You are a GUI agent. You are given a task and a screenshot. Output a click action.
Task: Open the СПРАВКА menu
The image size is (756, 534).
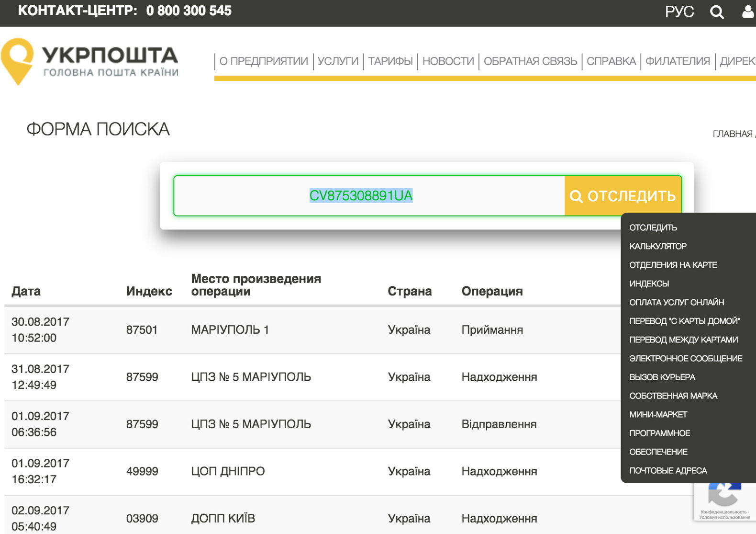[x=611, y=61]
